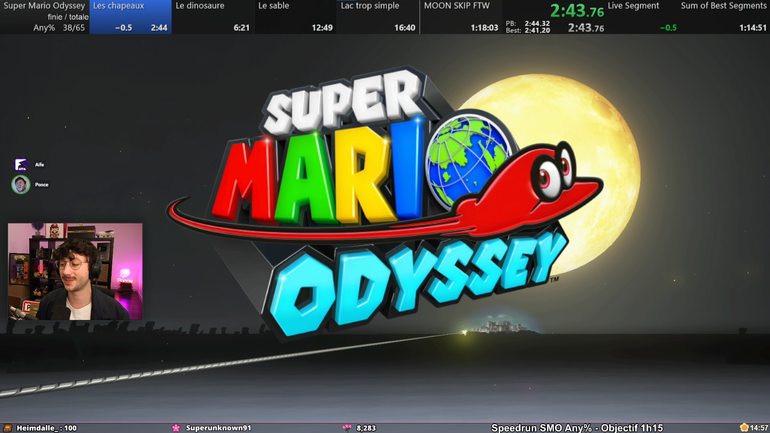Click the pink icon next to 8,283
Screen dimensions: 770x433
[347, 427]
